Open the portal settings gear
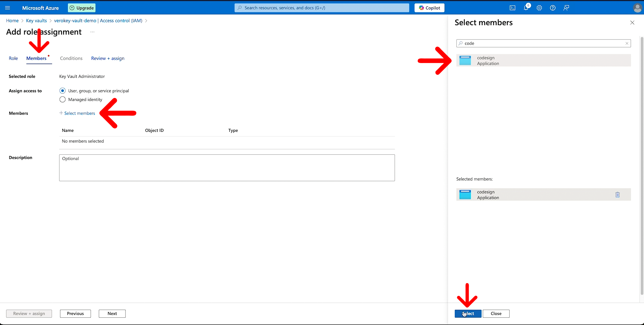The height and width of the screenshot is (325, 644). click(x=539, y=8)
